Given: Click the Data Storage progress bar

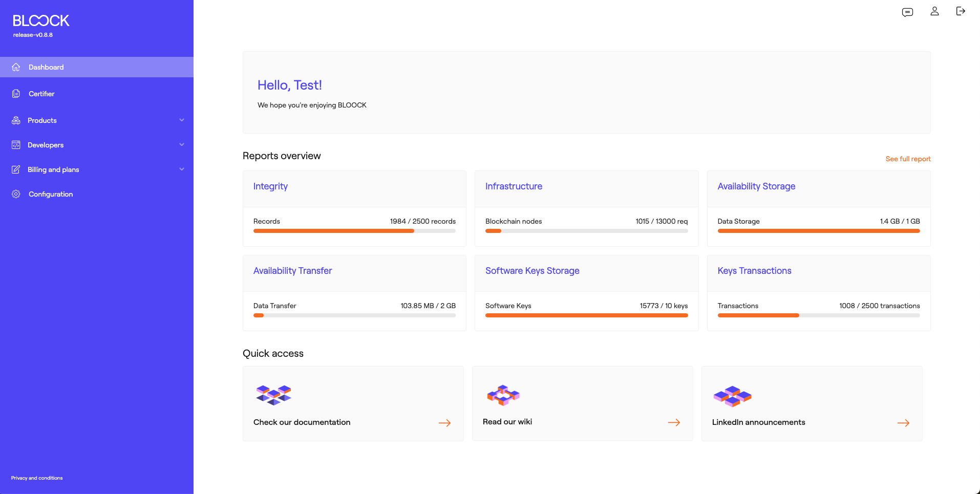Looking at the screenshot, I should click(x=819, y=231).
